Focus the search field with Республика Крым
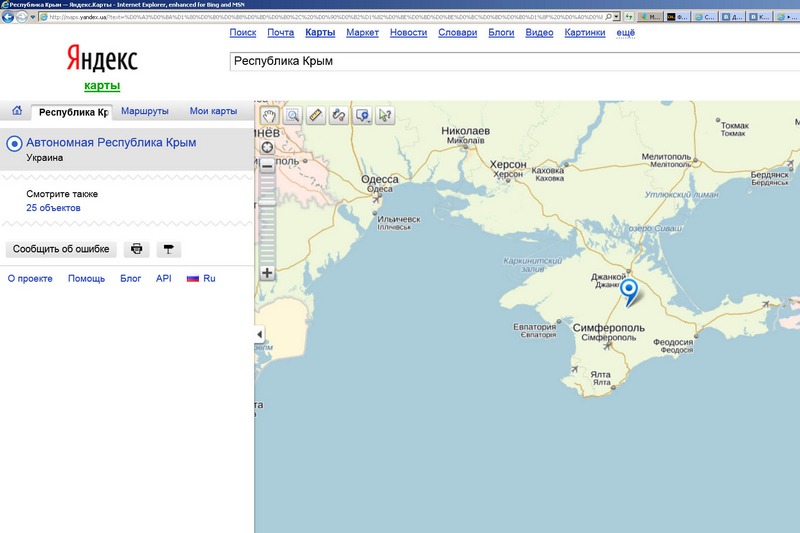Screen dimensions: 800x533 (x=514, y=61)
